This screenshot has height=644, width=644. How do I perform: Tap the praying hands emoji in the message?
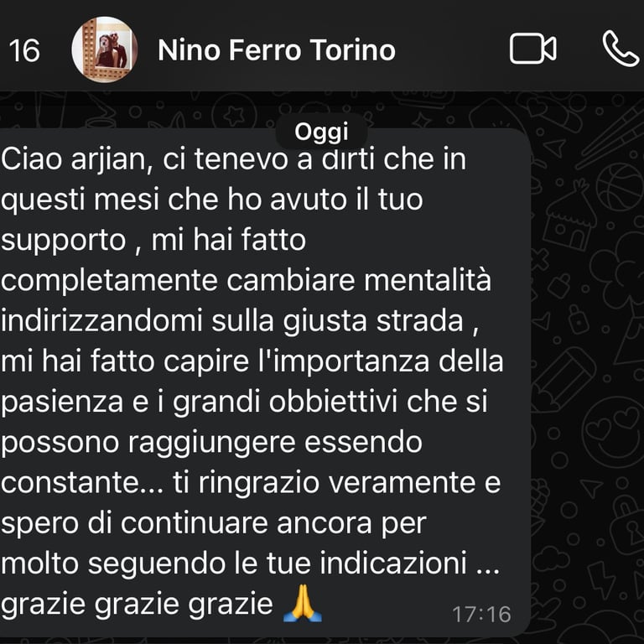click(303, 604)
